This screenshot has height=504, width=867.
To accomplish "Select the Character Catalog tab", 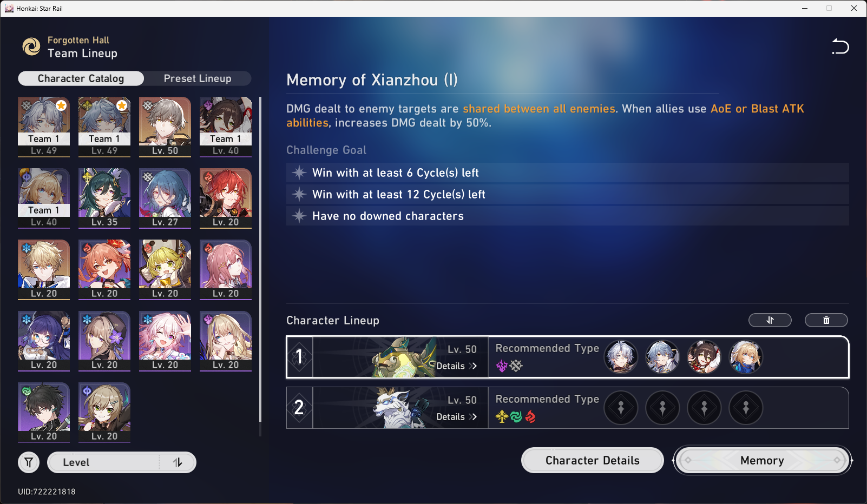I will (x=81, y=78).
